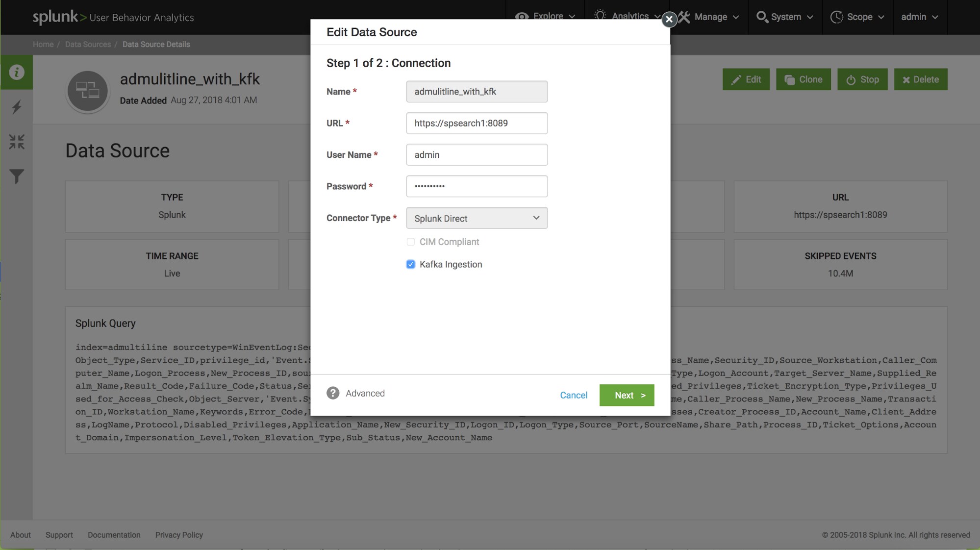Image resolution: width=980 pixels, height=550 pixels.
Task: Click the Name input field
Action: (x=477, y=92)
